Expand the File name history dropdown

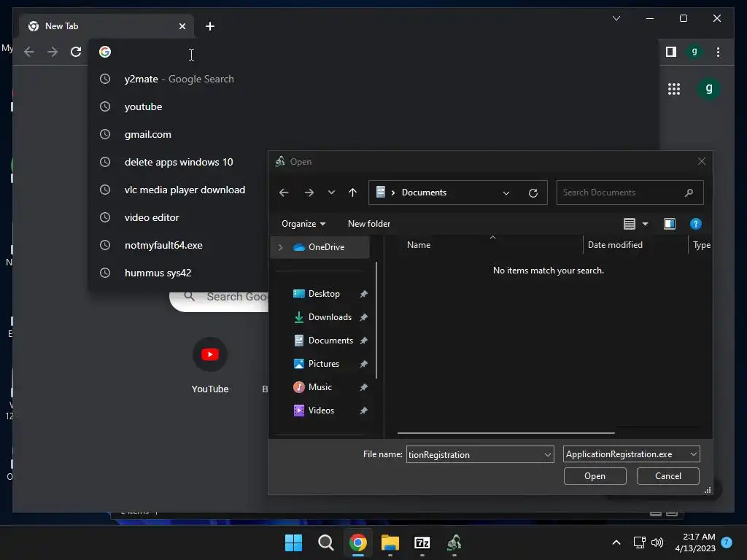coord(548,455)
